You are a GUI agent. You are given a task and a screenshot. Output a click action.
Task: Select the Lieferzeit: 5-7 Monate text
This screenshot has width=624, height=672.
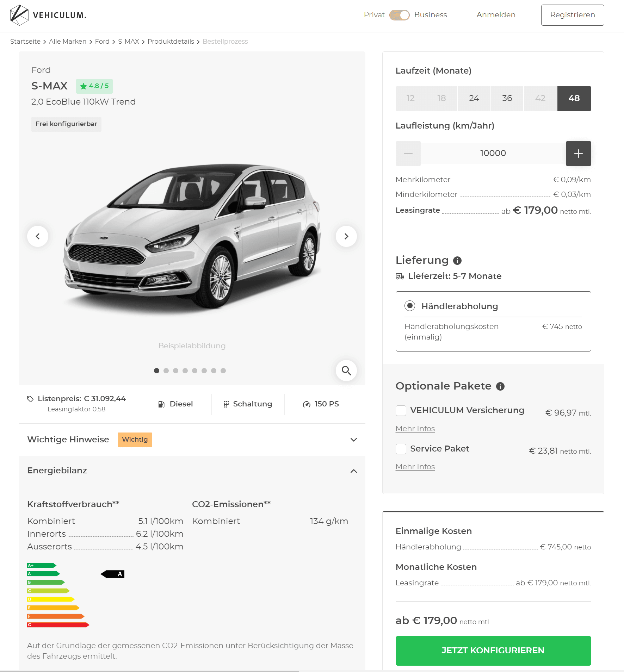click(455, 276)
